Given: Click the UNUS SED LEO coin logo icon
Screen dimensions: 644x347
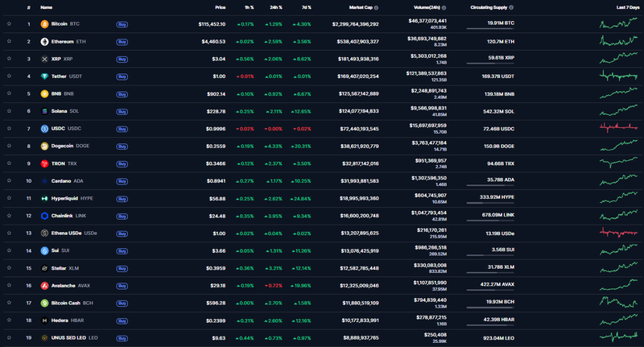Looking at the screenshot, I should click(44, 338).
